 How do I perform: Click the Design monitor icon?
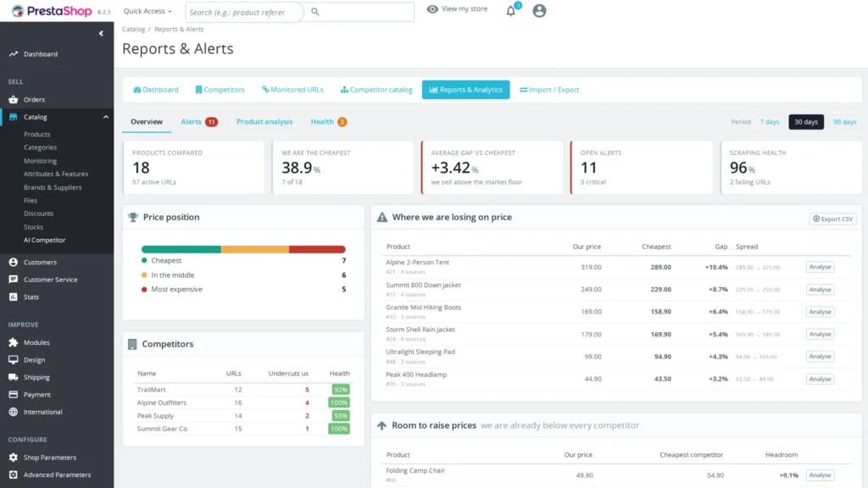[x=14, y=359]
